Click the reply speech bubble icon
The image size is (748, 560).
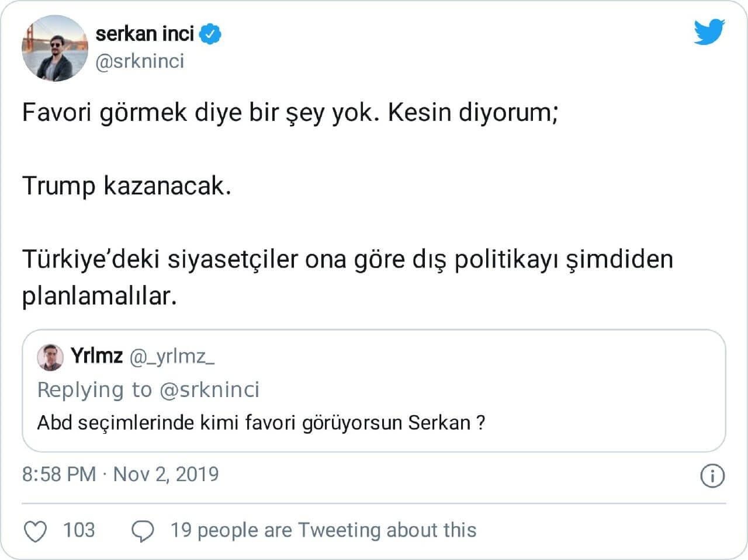coord(143,531)
